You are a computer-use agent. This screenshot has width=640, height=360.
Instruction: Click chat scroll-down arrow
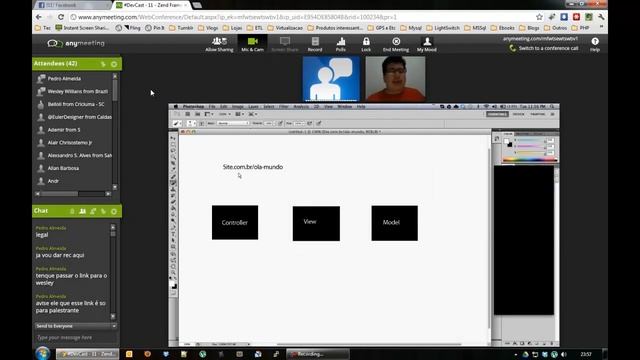(x=113, y=316)
